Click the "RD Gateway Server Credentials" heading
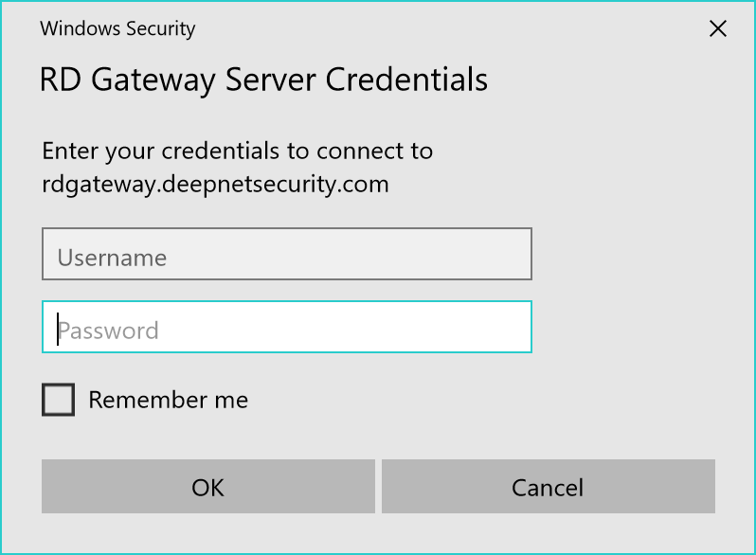The image size is (756, 555). 263,80
